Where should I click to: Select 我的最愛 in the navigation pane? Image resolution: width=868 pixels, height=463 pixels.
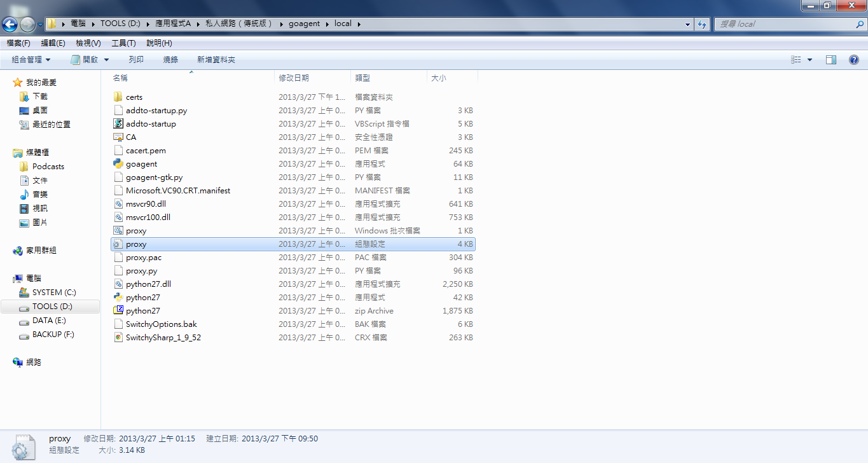tap(41, 83)
